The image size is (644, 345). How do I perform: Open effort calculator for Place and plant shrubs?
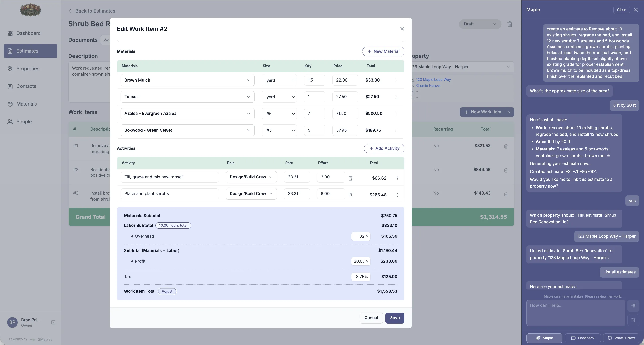pyautogui.click(x=351, y=195)
